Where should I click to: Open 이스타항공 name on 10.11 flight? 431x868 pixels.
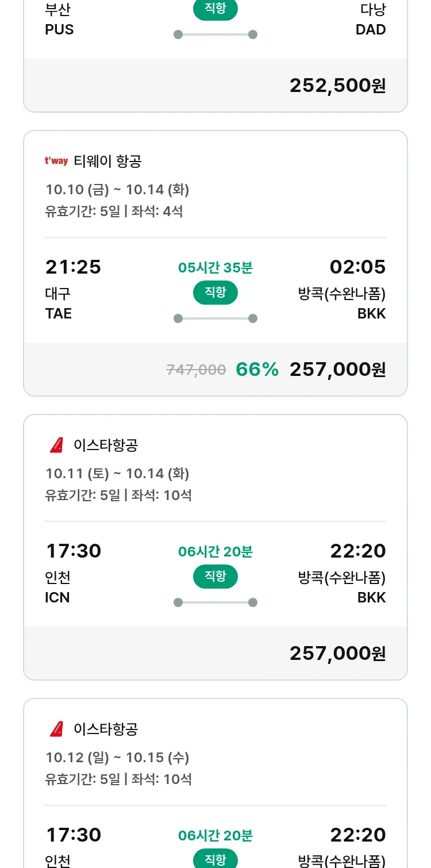click(x=106, y=445)
